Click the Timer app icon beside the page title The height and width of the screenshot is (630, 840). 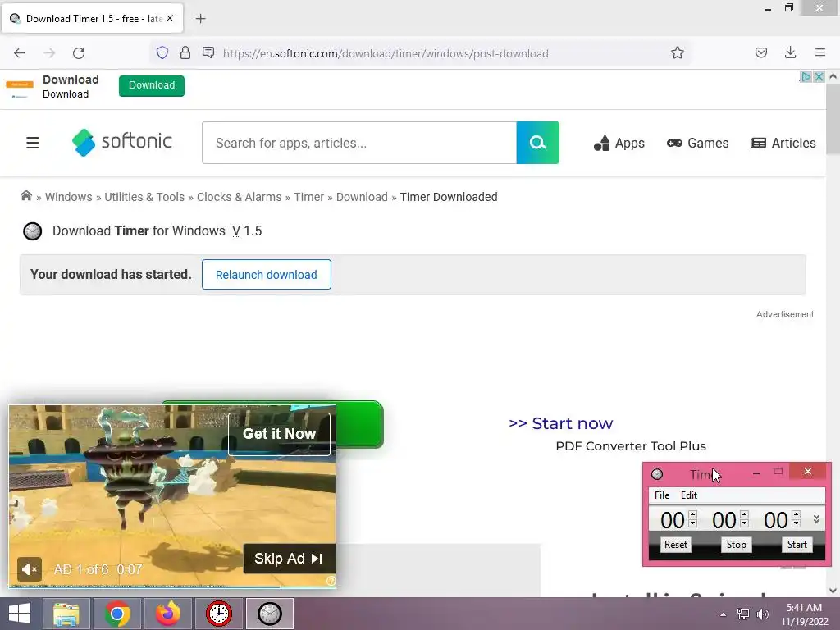click(32, 231)
